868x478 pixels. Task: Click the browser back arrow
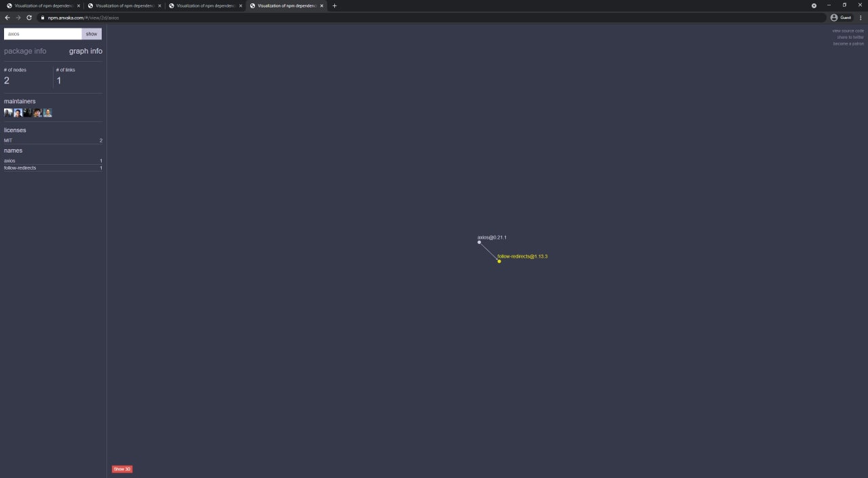[x=7, y=18]
